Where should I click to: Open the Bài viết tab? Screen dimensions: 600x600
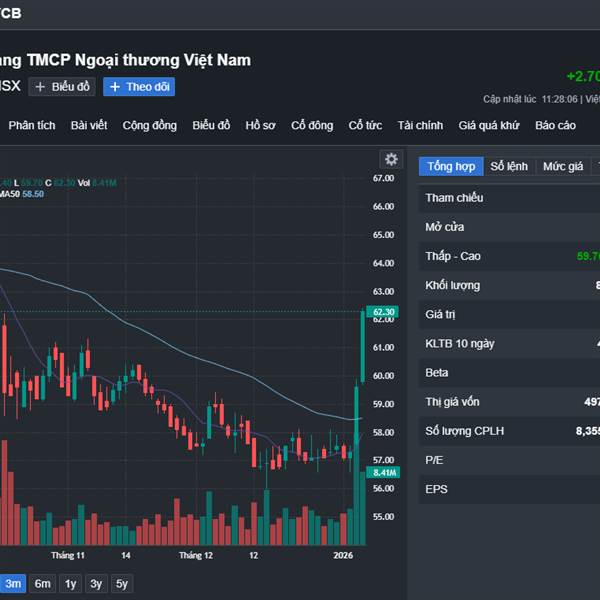[89, 125]
